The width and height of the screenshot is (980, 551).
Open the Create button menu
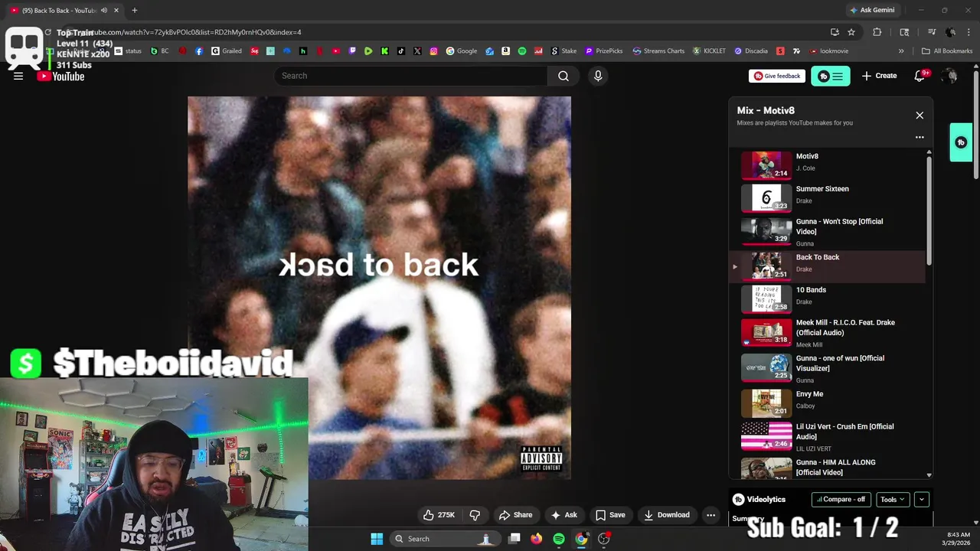tap(879, 76)
